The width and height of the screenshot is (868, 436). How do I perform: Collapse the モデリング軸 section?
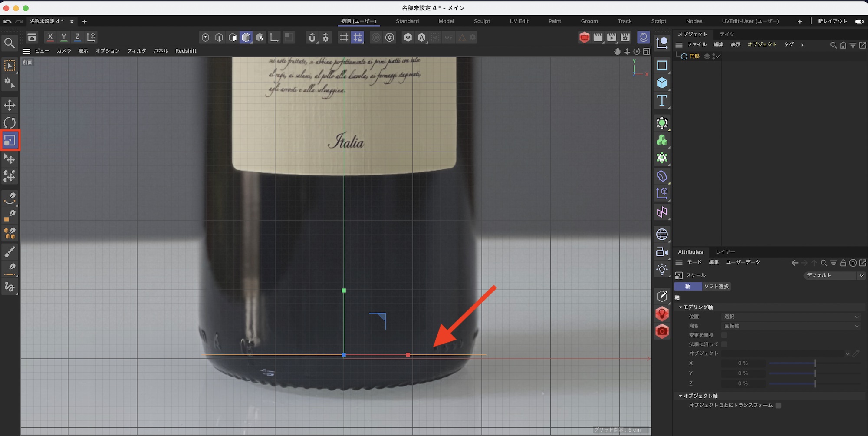coord(681,307)
